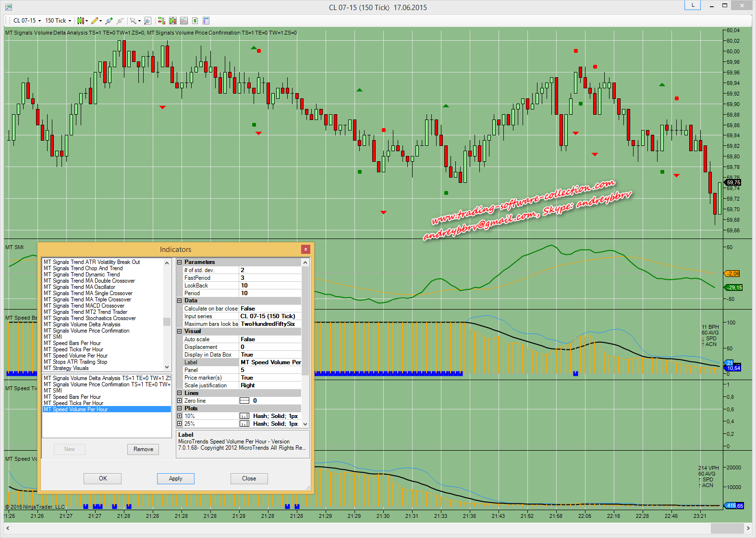Click the chart's horizontal scrollbar thumb
The image size is (756, 538).
point(727,528)
